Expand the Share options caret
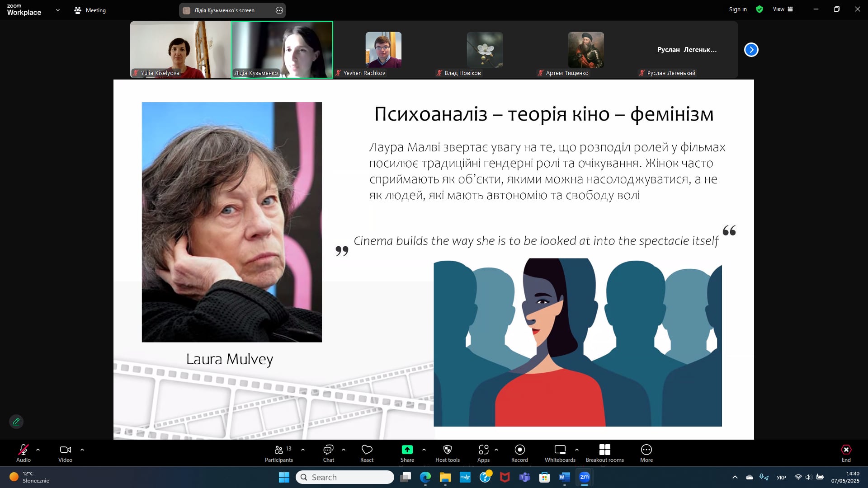 coord(424,450)
